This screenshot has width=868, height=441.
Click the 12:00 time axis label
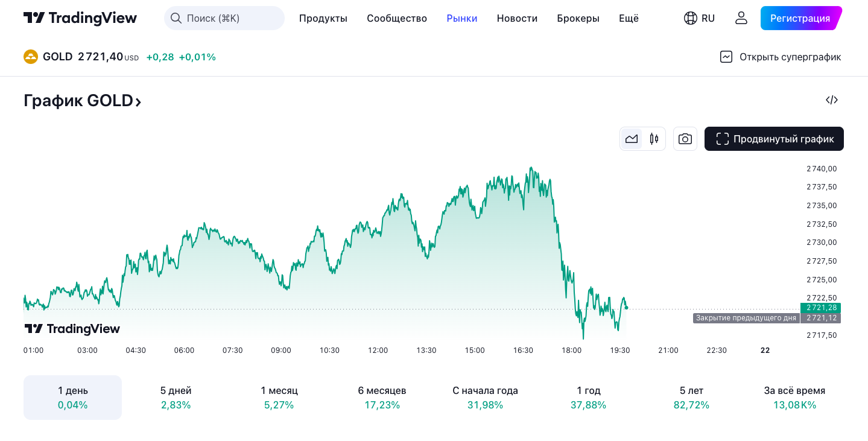click(x=378, y=351)
